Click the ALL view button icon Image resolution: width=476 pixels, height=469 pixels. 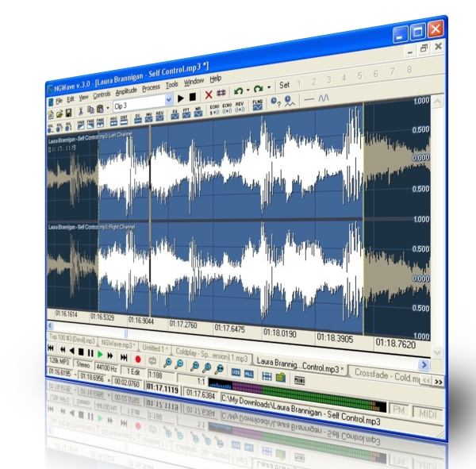249,374
